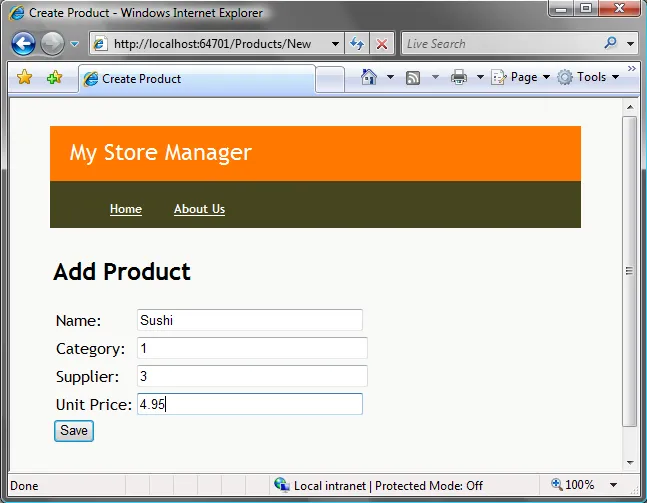
Task: Select the Create Product tab
Action: pyautogui.click(x=140, y=79)
